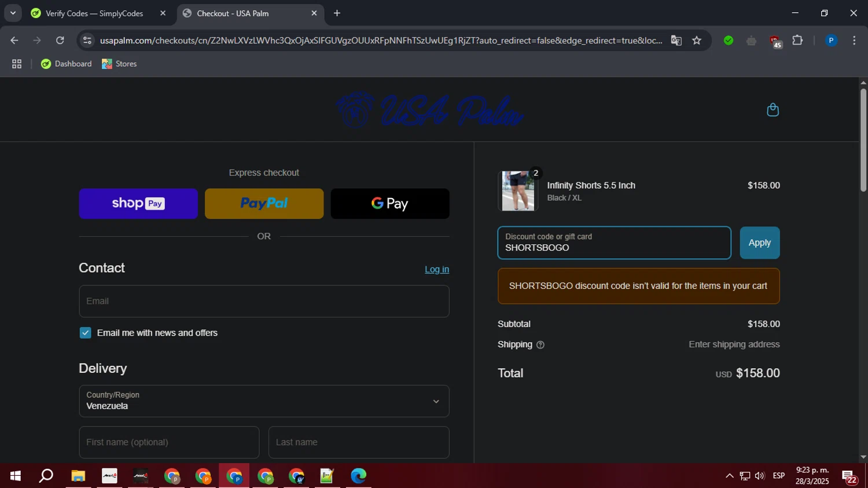Screen dimensions: 868x488
Task: Focus the Email input field
Action: 264,302
